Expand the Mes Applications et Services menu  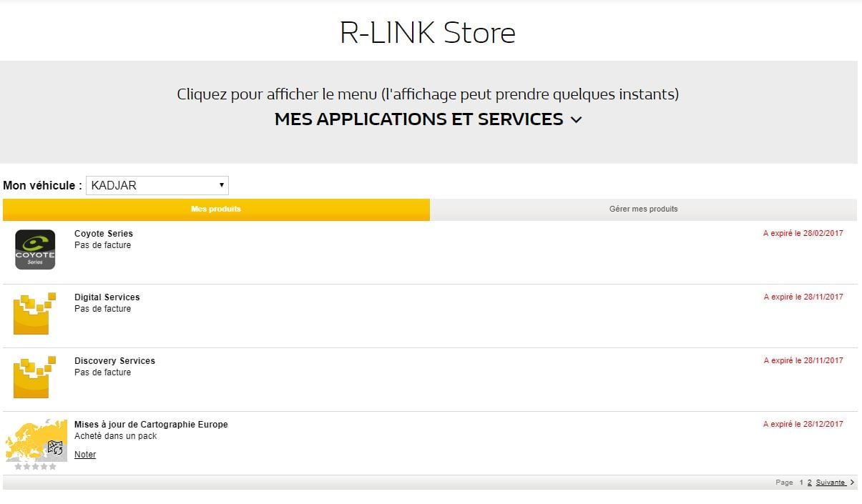click(418, 119)
